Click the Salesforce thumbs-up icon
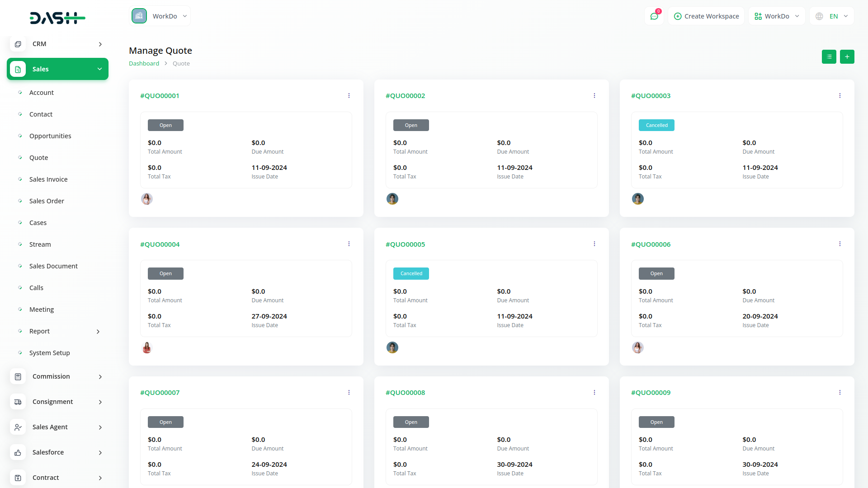 [x=18, y=452]
